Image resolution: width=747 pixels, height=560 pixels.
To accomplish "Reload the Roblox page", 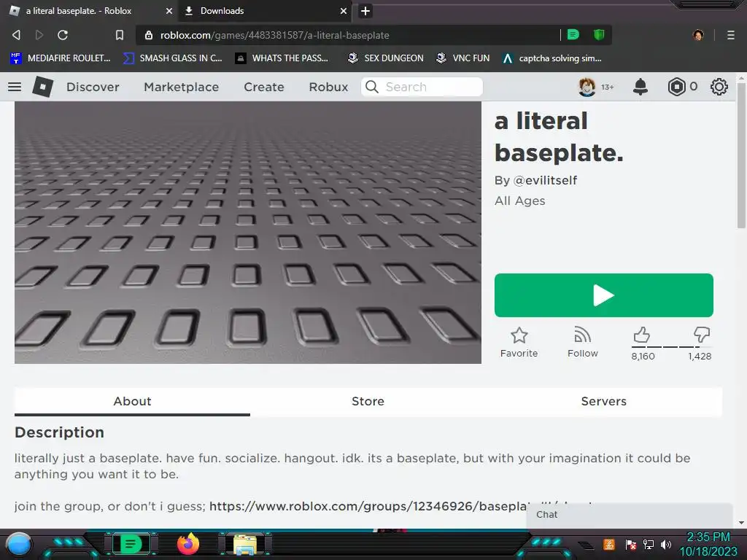I will [x=63, y=35].
